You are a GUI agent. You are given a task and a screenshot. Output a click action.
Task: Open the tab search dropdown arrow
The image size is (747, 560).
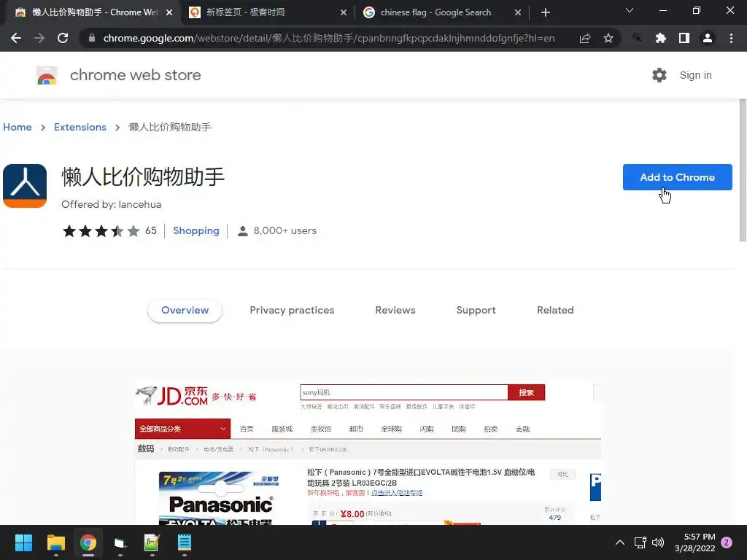pos(630,10)
